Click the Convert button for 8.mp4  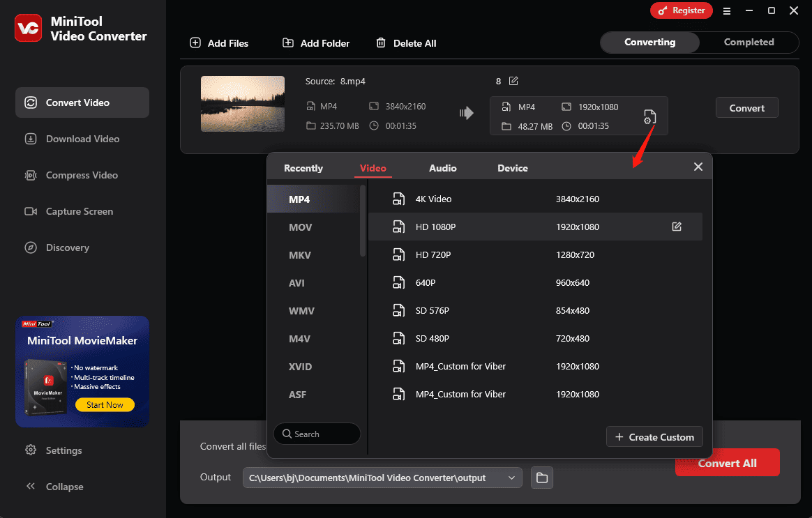746,107
